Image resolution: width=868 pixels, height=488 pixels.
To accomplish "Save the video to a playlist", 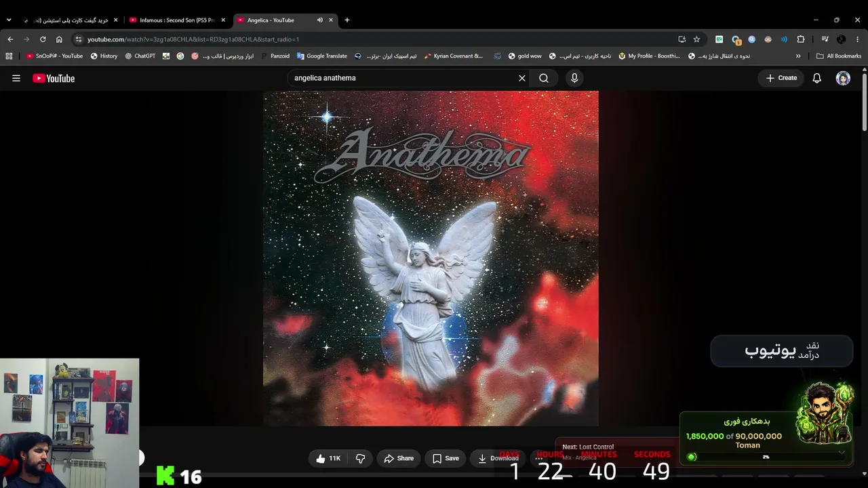I will point(446,458).
